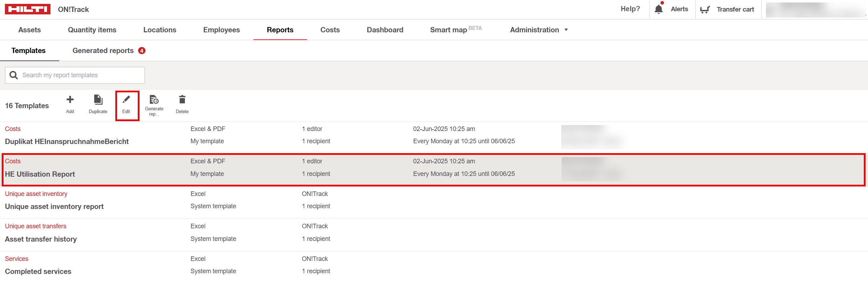Focus the Search my report templates field
The height and width of the screenshot is (282, 868).
point(81,75)
